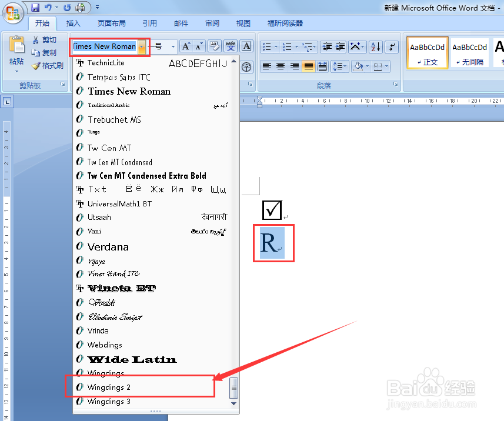Choose Webdings font

click(x=152, y=345)
